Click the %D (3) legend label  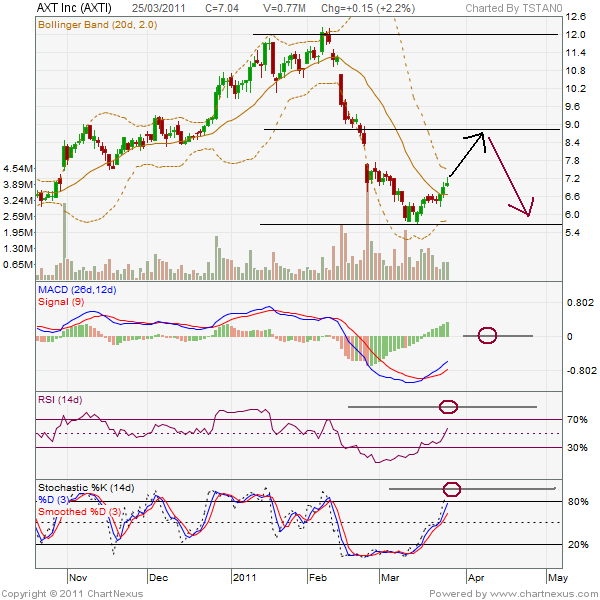(54, 500)
